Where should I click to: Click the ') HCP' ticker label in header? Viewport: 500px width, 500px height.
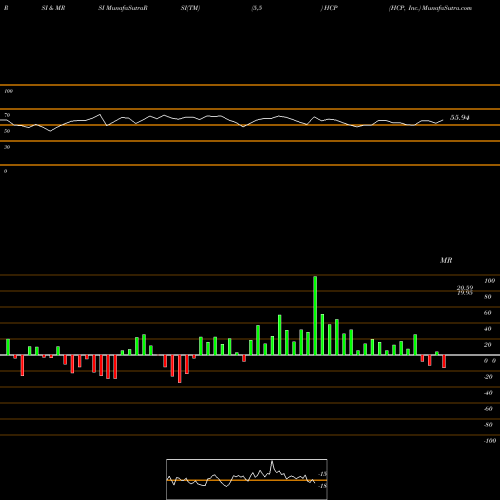pyautogui.click(x=329, y=8)
